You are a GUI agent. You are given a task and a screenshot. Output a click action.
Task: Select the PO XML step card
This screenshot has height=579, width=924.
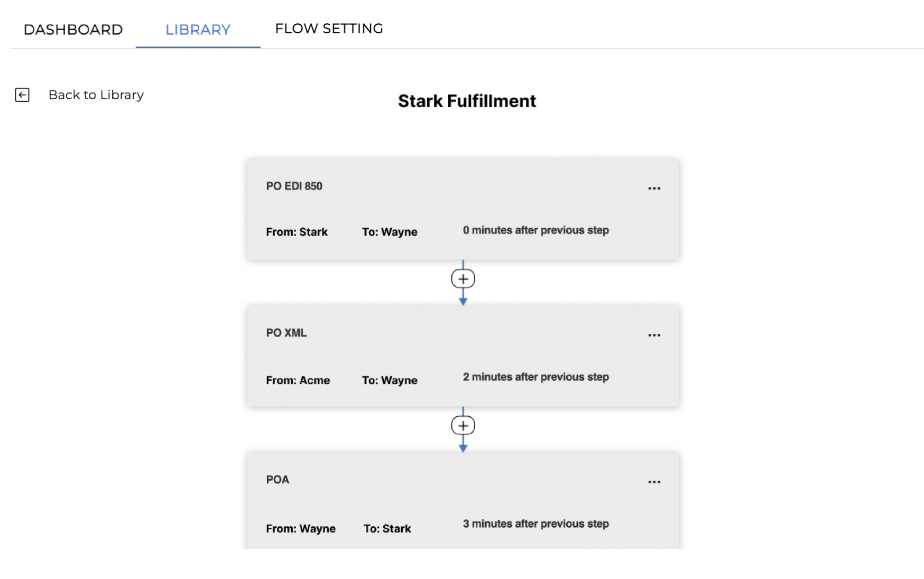463,356
